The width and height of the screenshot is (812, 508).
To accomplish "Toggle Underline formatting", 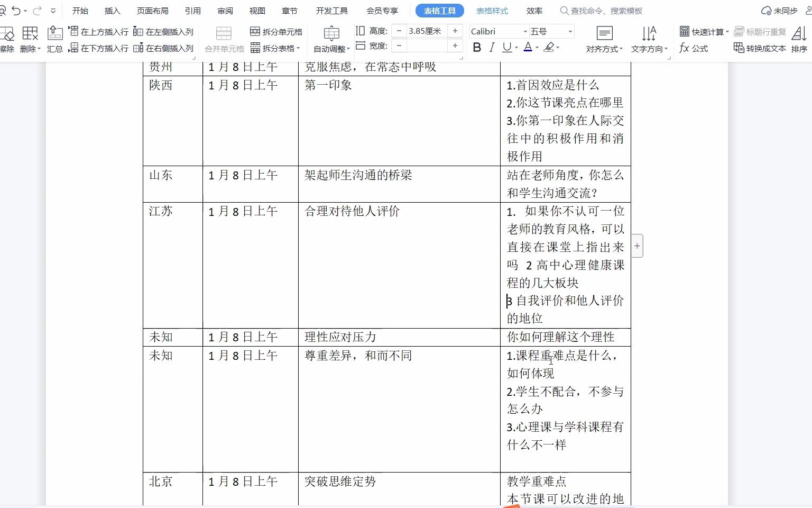I will point(507,48).
